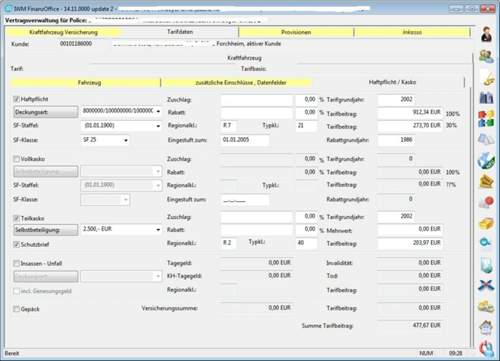The height and width of the screenshot is (361, 500).
Task: Click the colored puzzle blocks icon
Action: [x=486, y=119]
